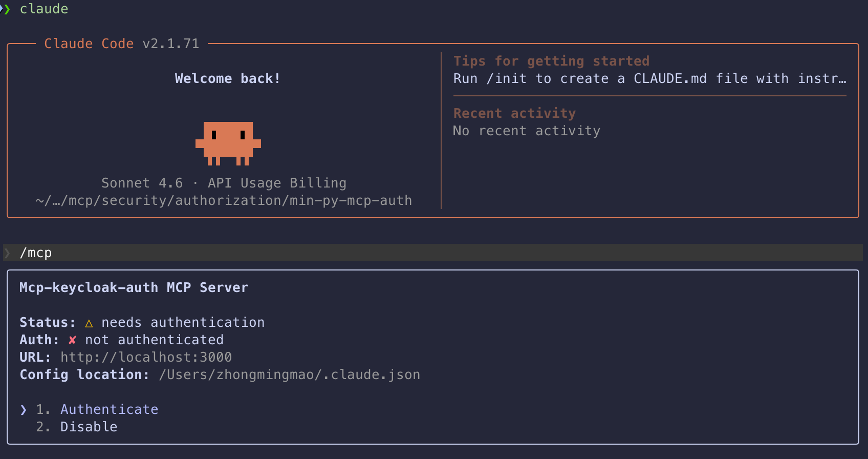Click the Mcp-keycloak-auth MCP Server heading

134,288
